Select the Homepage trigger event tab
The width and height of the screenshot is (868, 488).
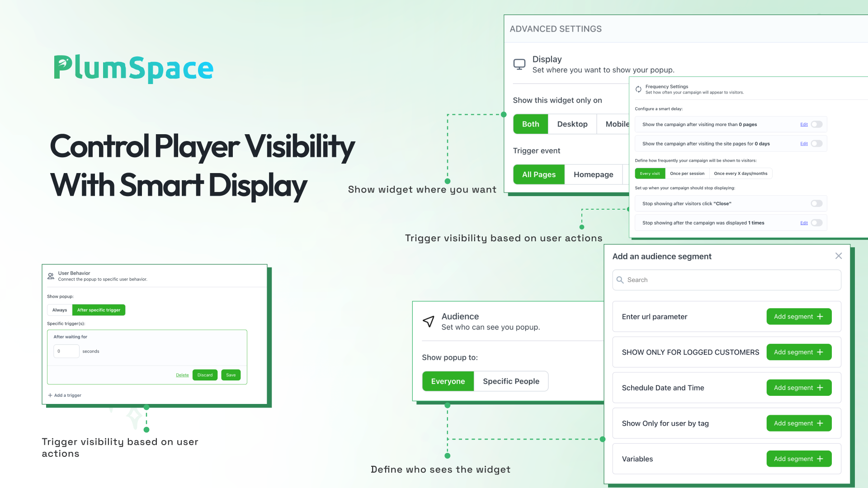coord(593,175)
